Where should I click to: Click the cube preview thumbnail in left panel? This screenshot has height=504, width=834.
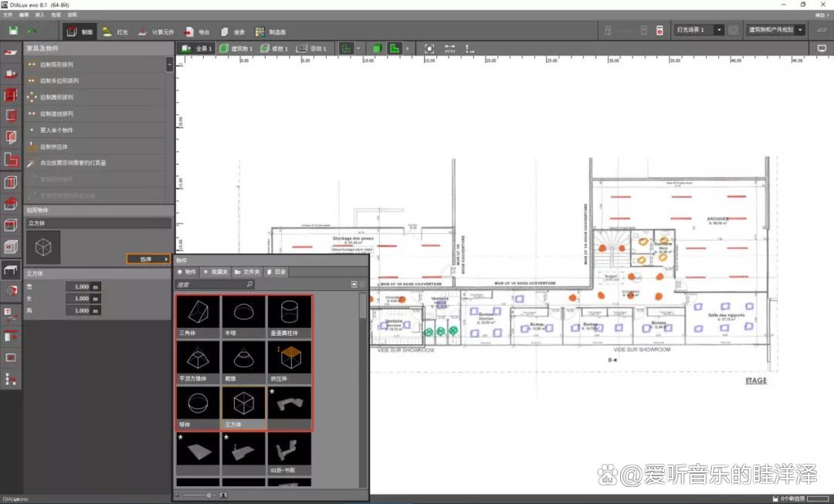[43, 247]
